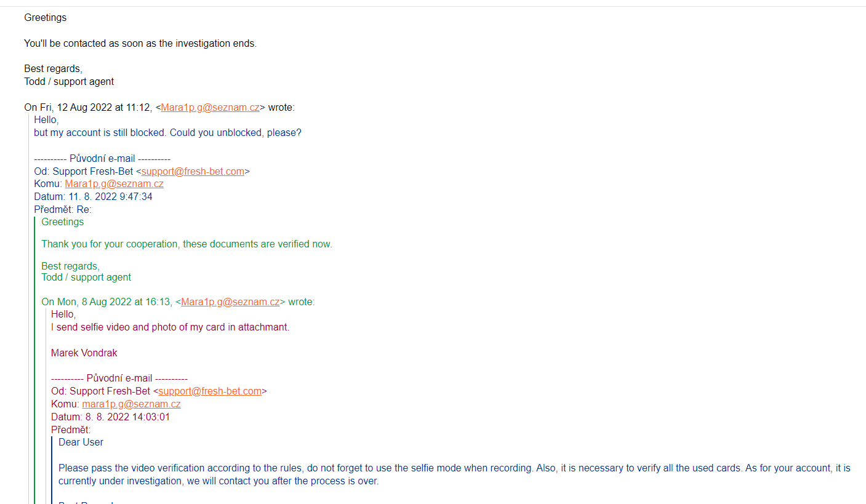Click the blue Původní e-mail separator line

point(102,158)
